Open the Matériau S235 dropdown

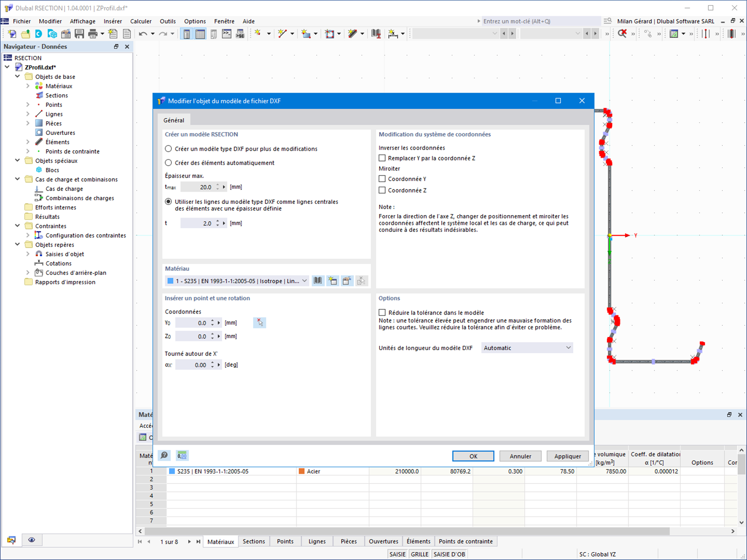tap(237, 281)
